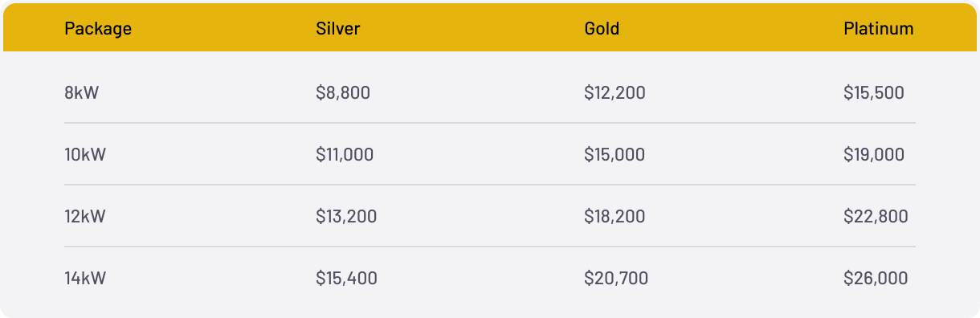Click the $19,000 Platinum price
The width and height of the screenshot is (980, 318).
coord(874,155)
